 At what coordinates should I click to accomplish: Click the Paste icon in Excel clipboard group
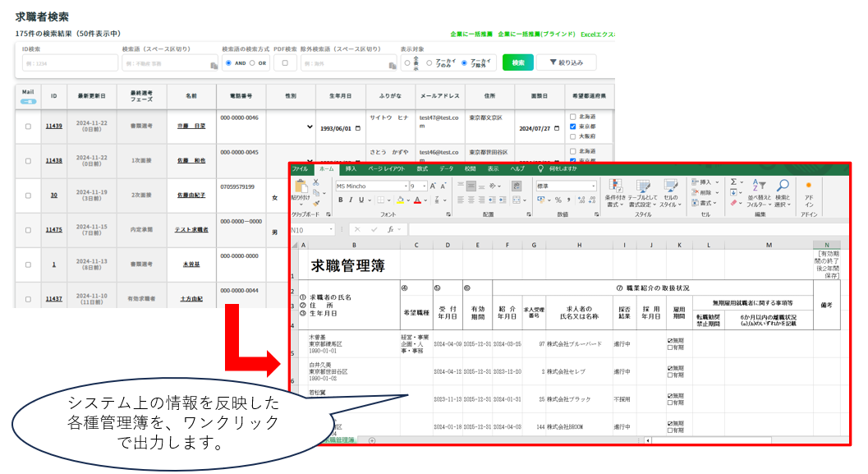tap(301, 188)
